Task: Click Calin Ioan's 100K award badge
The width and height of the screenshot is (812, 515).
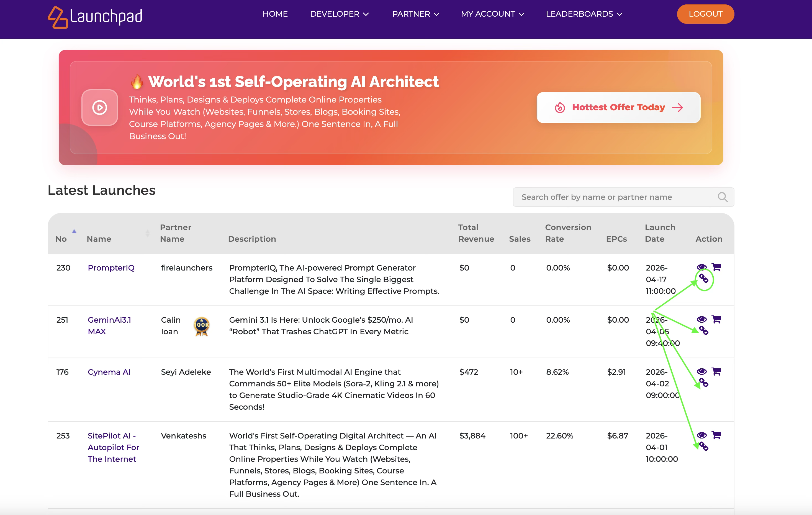Action: click(202, 326)
